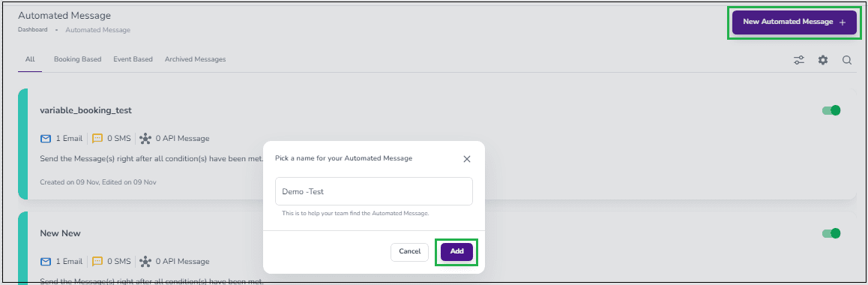868x285 pixels.
Task: Confirm with the Add button
Action: pos(456,251)
